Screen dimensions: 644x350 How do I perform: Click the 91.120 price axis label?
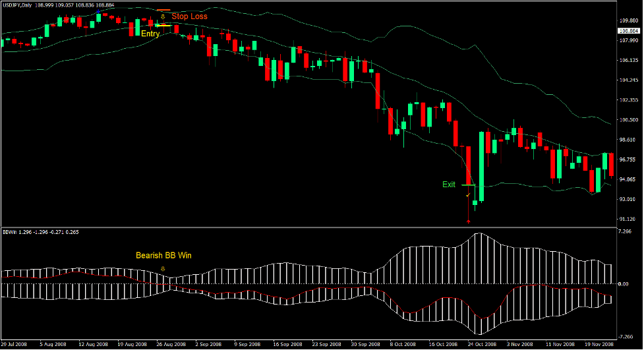coord(628,219)
